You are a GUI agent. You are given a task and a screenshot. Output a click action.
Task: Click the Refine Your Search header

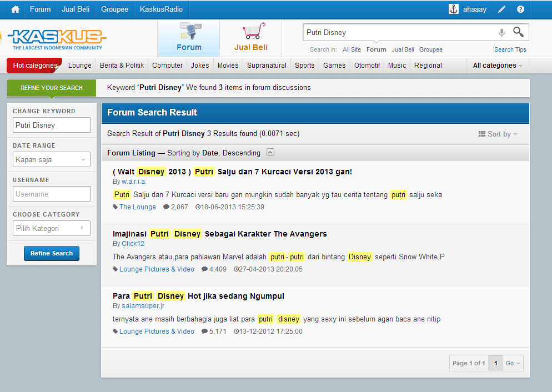pyautogui.click(x=52, y=88)
